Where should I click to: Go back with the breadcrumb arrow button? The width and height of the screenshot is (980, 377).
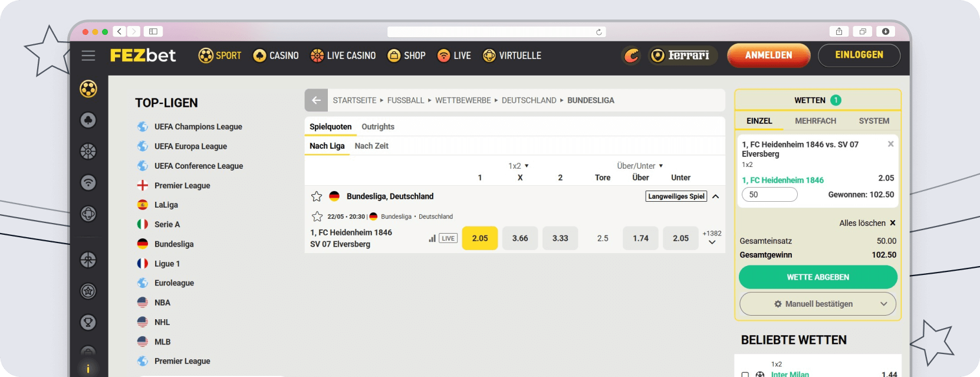tap(316, 100)
